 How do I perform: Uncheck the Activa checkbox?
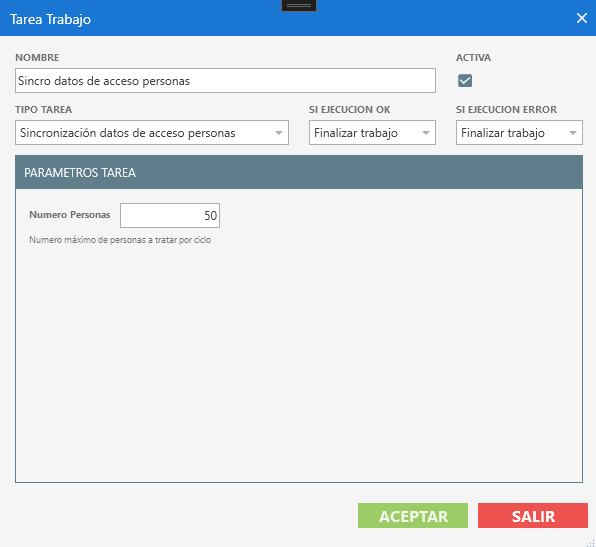coord(465,81)
